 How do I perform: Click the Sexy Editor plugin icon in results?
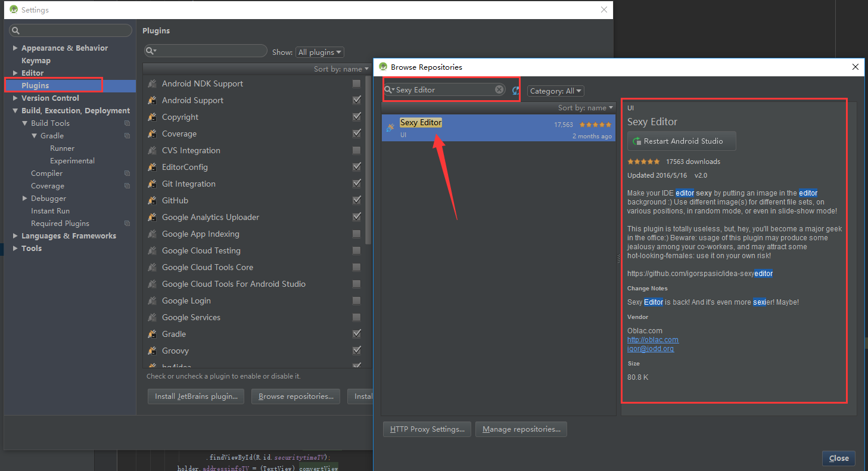coord(390,128)
